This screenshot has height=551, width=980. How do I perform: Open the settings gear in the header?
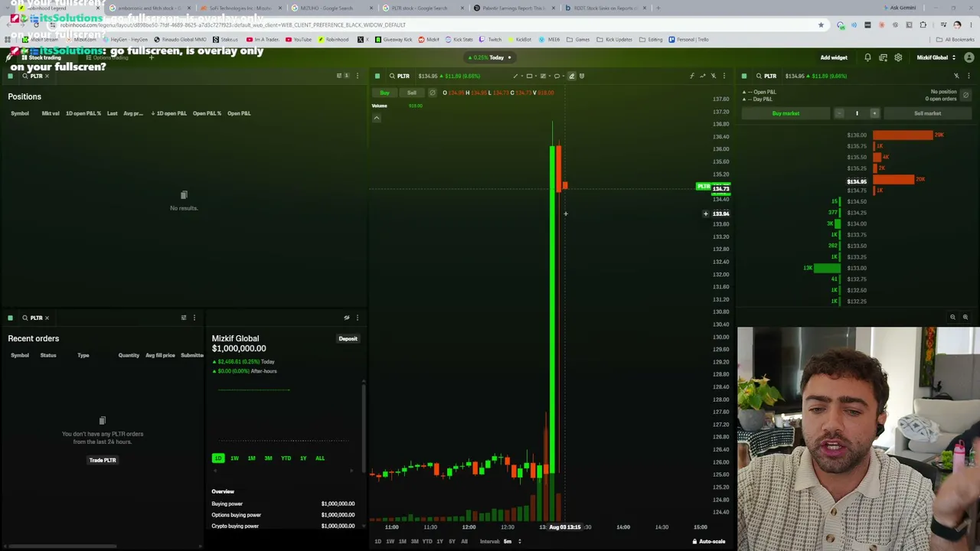click(898, 57)
